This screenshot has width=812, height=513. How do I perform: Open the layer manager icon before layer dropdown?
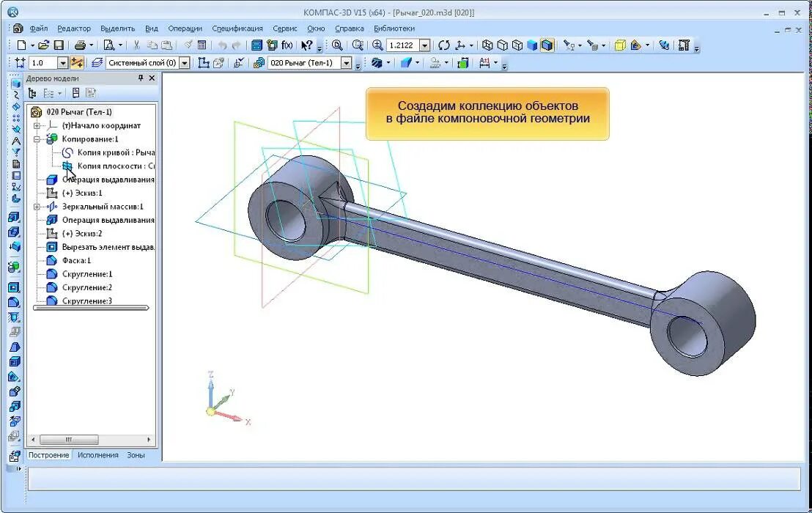pyautogui.click(x=97, y=62)
